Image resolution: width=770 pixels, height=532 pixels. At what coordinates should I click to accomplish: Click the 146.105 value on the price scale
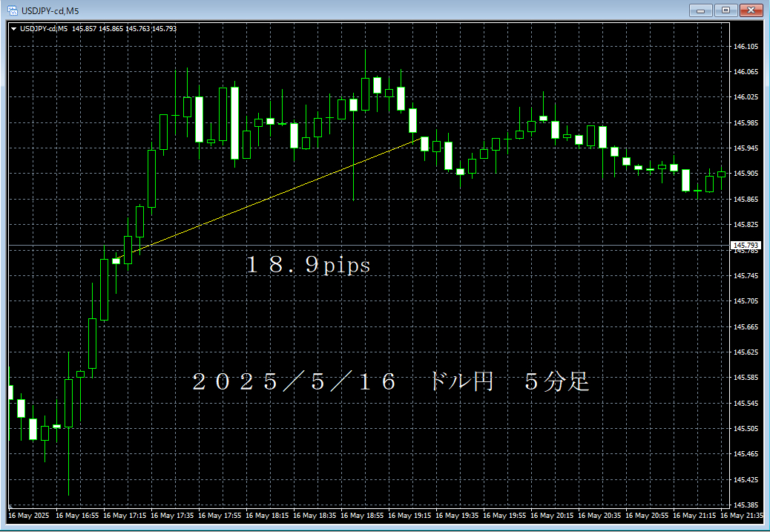point(746,47)
